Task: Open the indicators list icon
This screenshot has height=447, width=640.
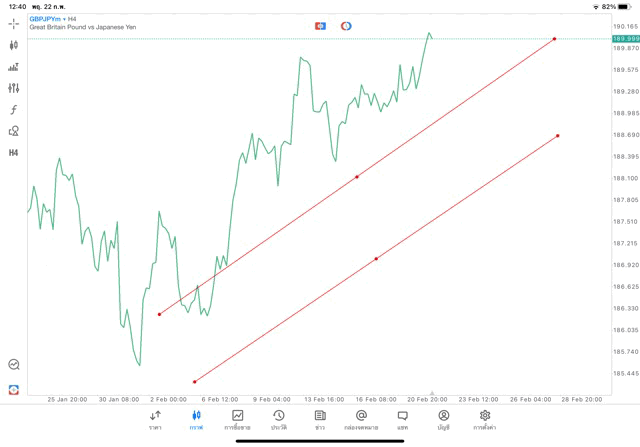Action: [14, 67]
